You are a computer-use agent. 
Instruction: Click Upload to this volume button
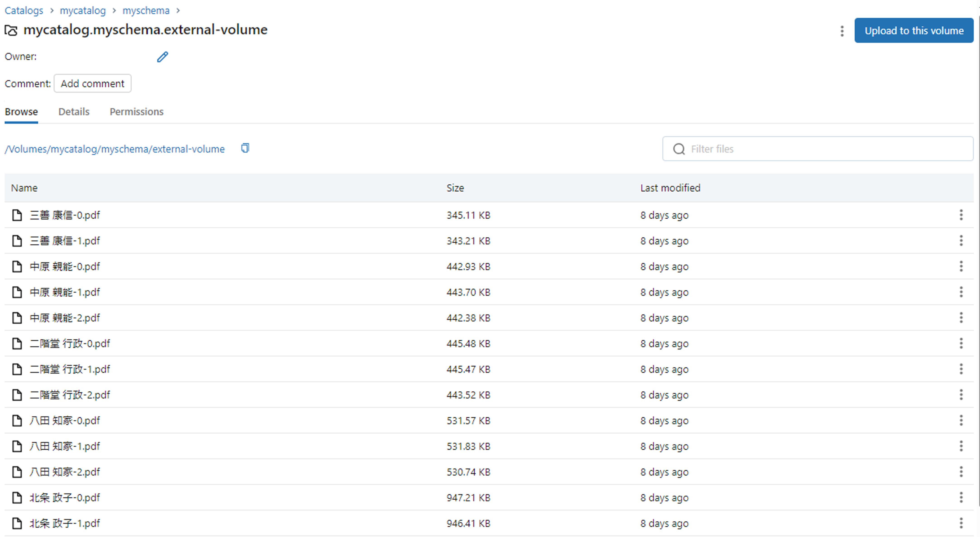point(913,30)
